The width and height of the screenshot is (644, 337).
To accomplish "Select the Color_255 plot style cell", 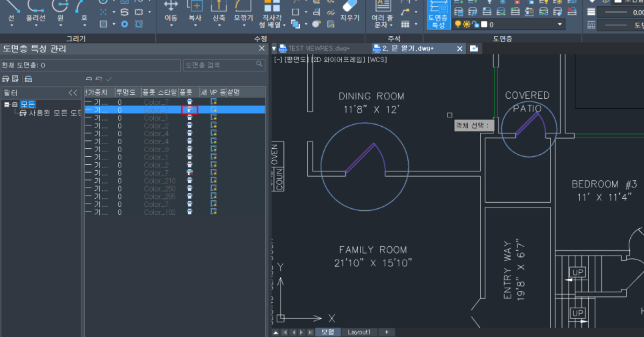I will (x=159, y=196).
